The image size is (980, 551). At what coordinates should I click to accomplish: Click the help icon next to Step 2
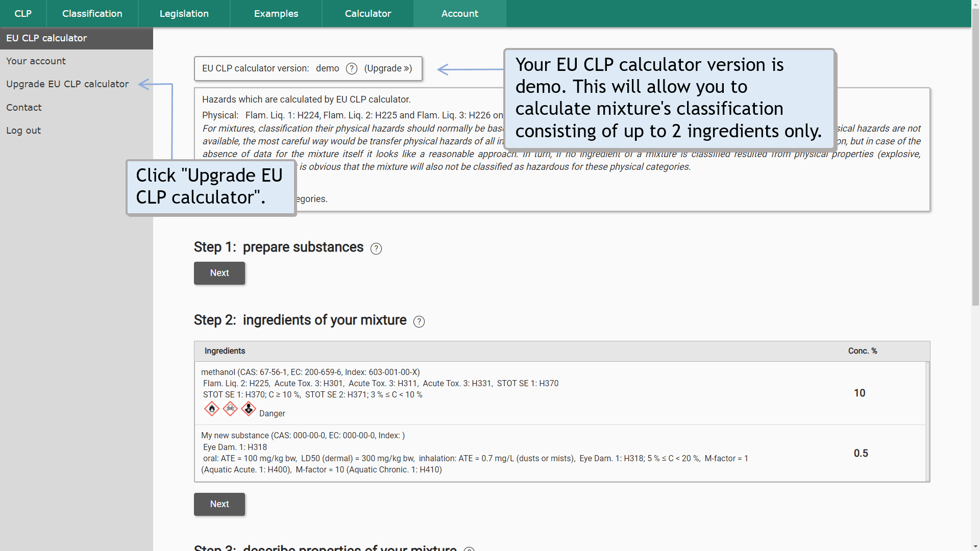[x=418, y=321]
